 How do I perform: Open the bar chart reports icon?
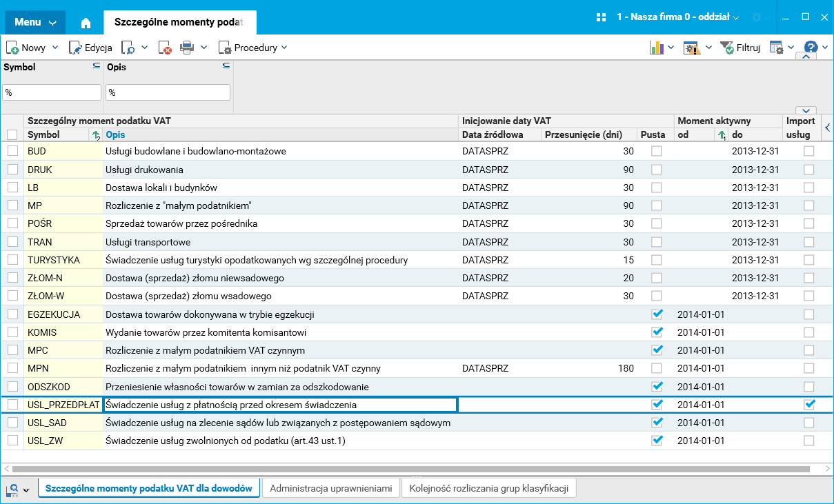pyautogui.click(x=656, y=48)
